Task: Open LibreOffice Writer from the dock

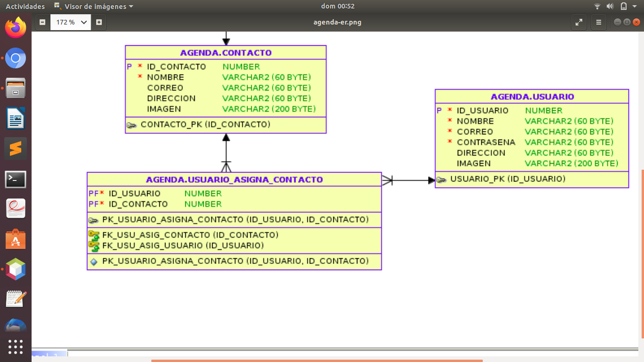Action: [16, 118]
